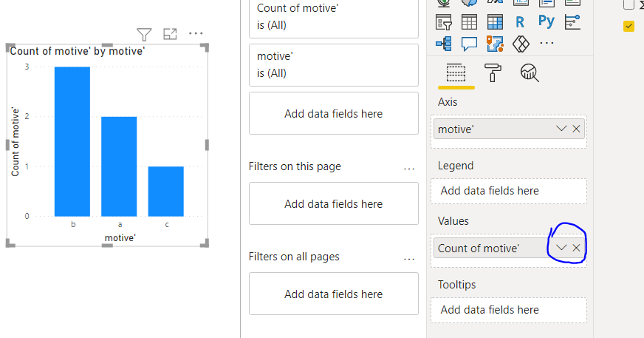Viewport: 644px width, 338px height.
Task: Open the Analytics magnifier tab
Action: 530,72
